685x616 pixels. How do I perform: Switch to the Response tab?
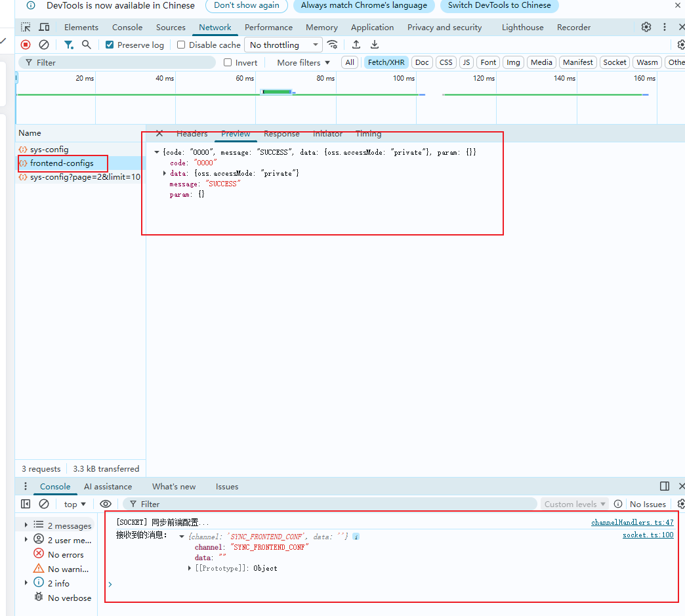(281, 134)
